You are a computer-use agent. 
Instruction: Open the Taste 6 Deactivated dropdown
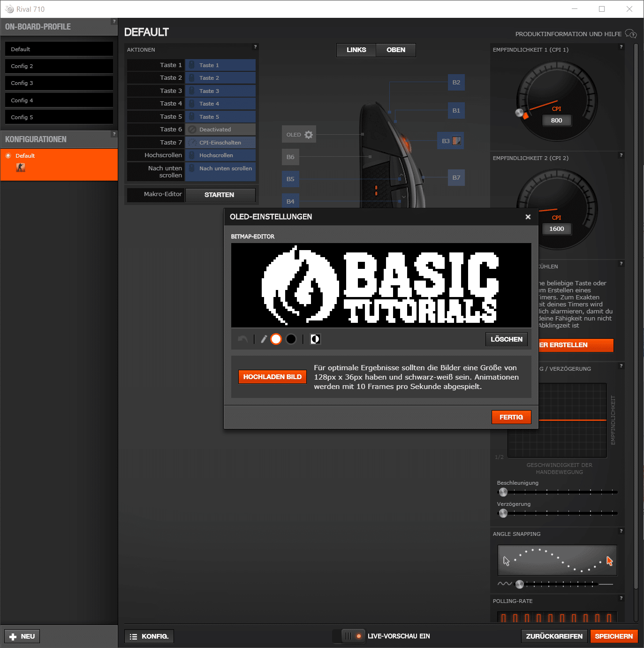point(220,130)
